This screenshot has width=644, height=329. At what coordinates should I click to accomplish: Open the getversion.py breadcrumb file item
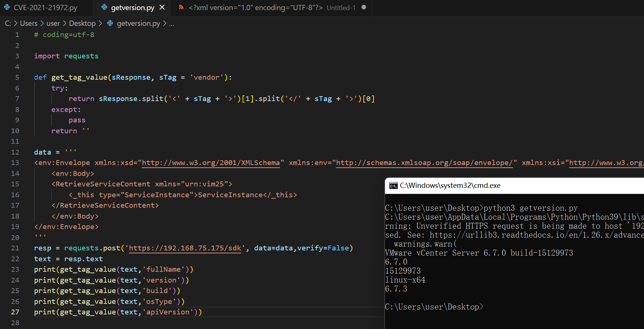[x=138, y=23]
